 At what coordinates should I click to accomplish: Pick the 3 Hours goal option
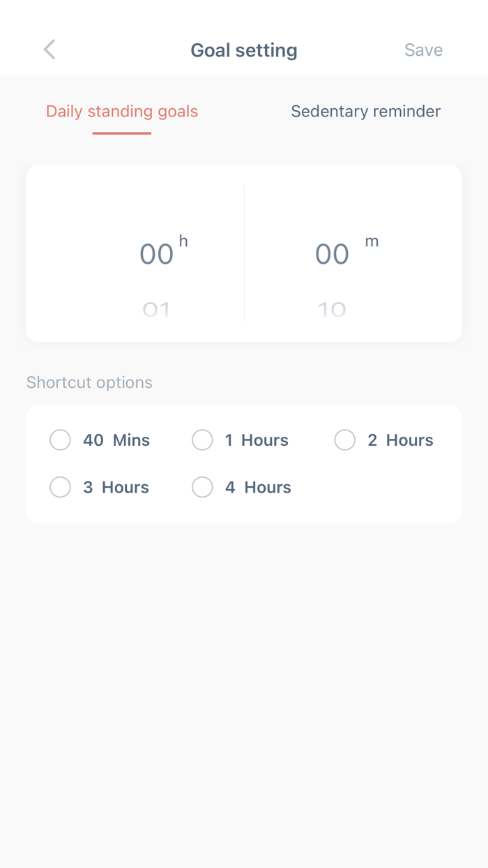(60, 487)
